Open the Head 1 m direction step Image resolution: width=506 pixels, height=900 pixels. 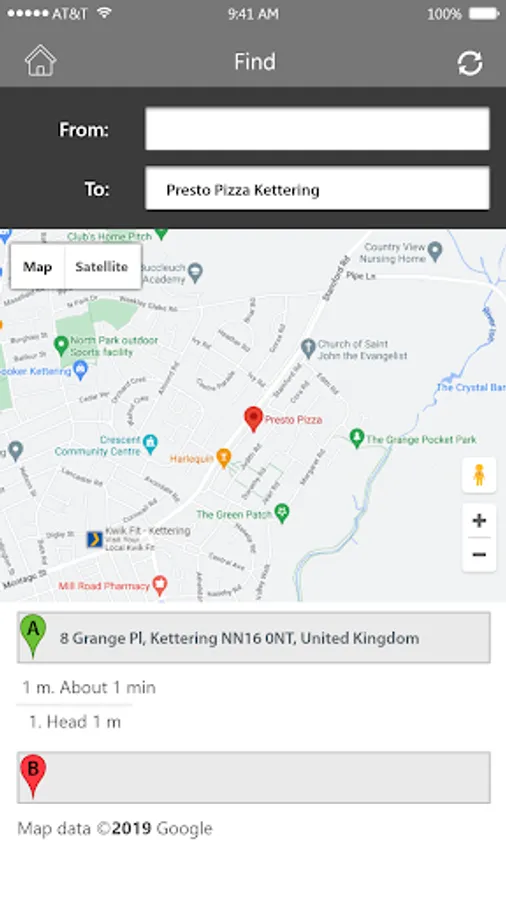(75, 721)
